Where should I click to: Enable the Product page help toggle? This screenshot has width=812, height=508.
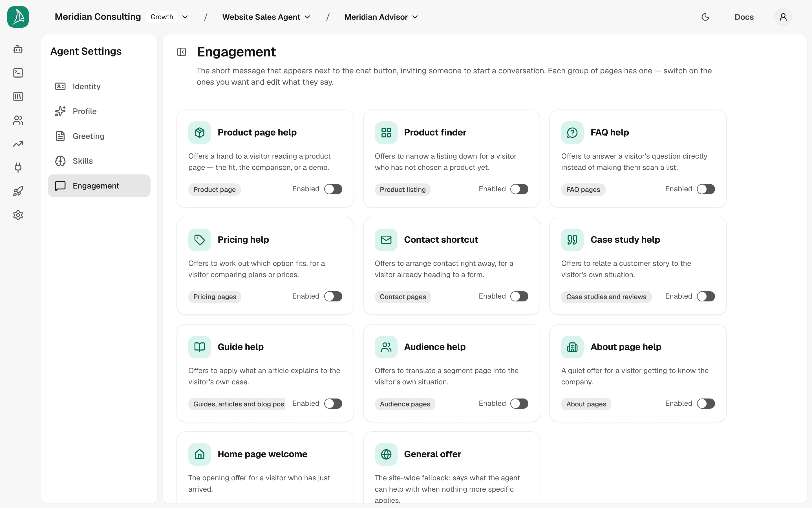point(333,189)
